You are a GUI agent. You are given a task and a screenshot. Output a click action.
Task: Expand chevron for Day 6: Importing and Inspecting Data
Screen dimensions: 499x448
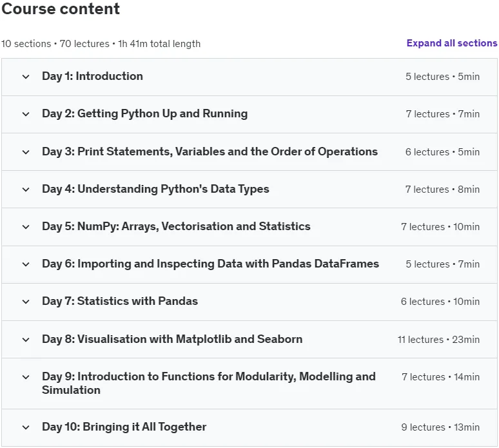click(x=26, y=264)
